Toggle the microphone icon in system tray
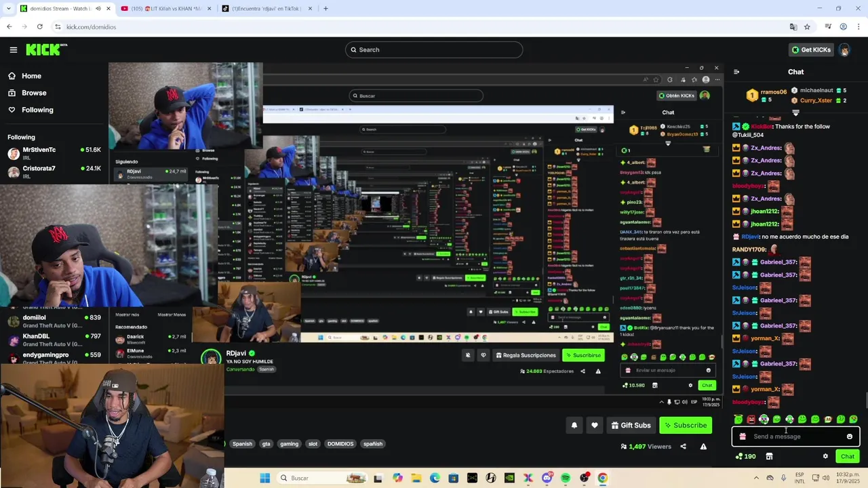Viewport: 868px width, 488px height. (783, 478)
